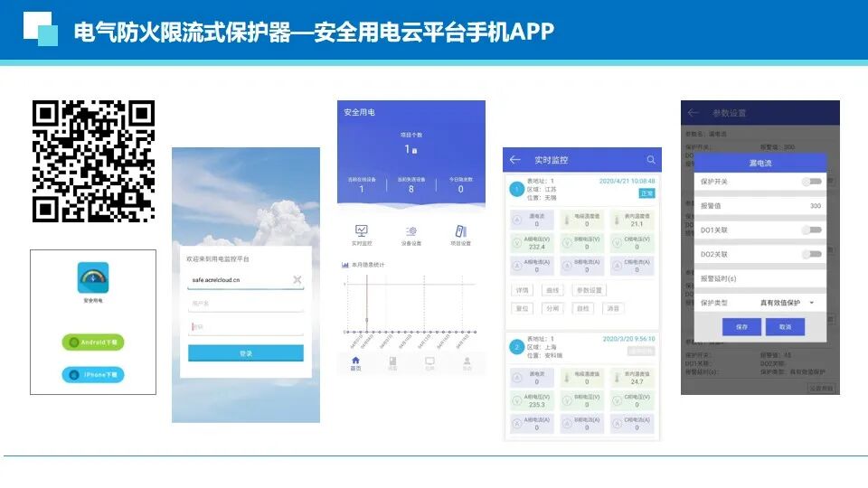Click 曲线 curve button on device 1
Screen dimensions: 868x488
coord(552,290)
